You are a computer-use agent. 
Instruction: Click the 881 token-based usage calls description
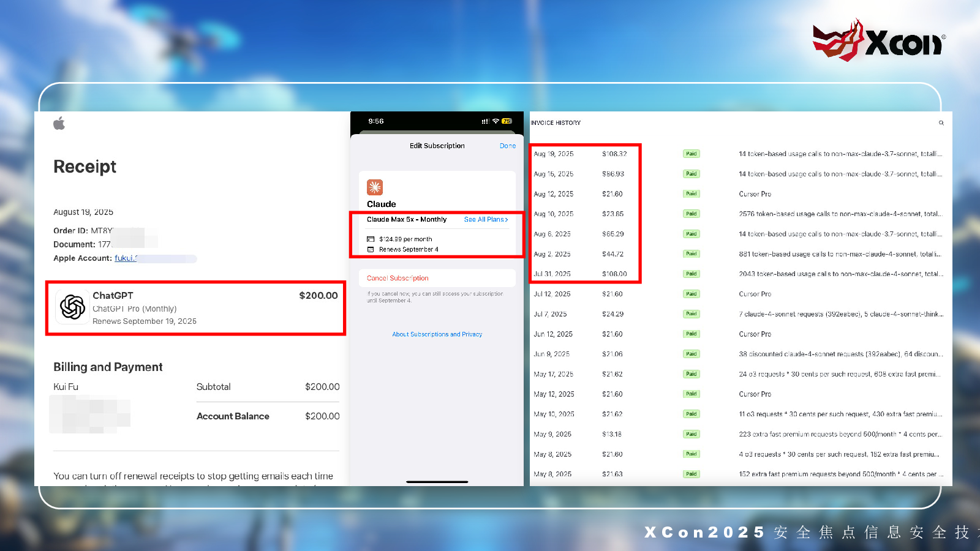[x=840, y=254]
